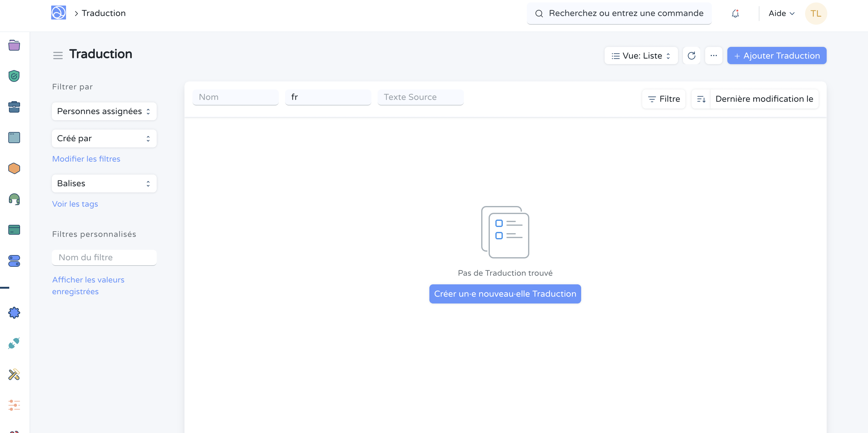Image resolution: width=868 pixels, height=433 pixels.
Task: Click the notification bell icon
Action: point(735,14)
